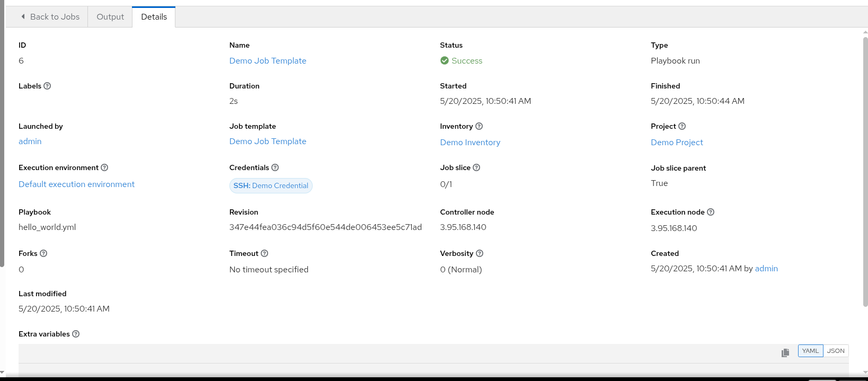Click the left-side scroll down arrow
The image size is (868, 381).
(2, 373)
